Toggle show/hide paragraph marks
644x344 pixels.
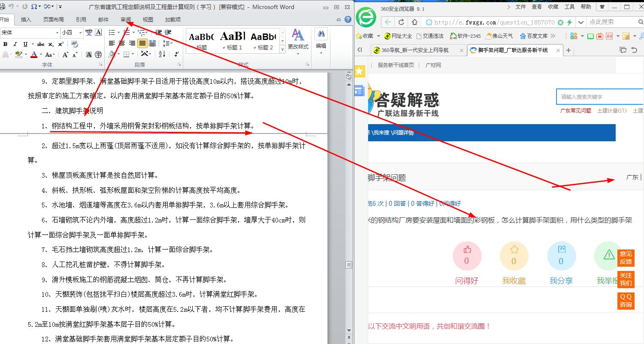[176, 54]
